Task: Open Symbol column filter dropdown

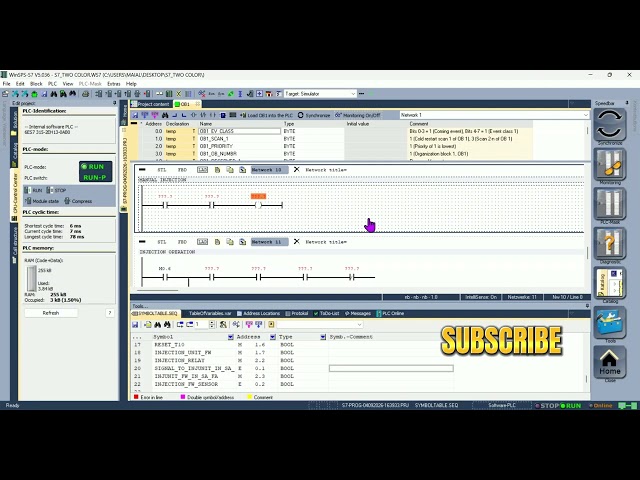Action: click(231, 337)
